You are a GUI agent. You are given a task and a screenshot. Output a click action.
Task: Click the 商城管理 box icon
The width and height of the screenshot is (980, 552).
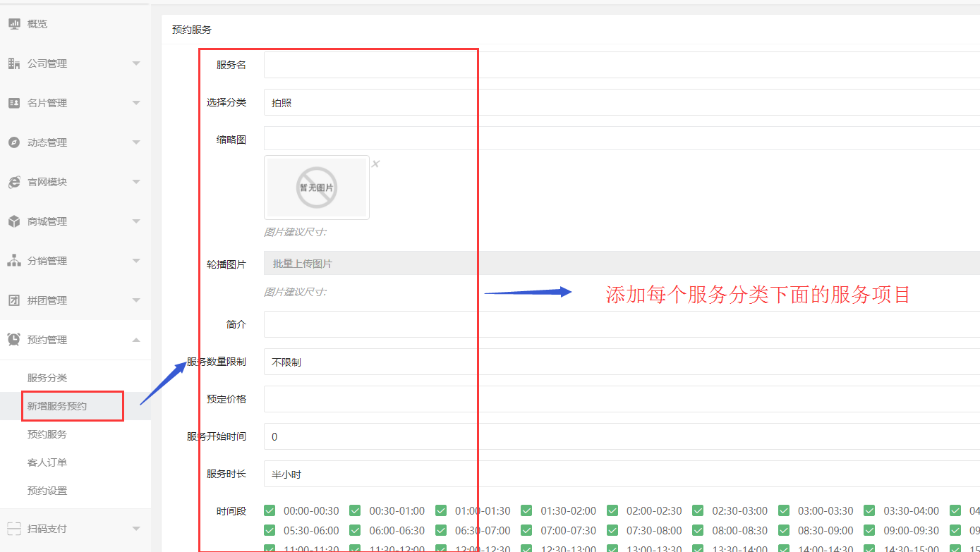click(x=14, y=221)
